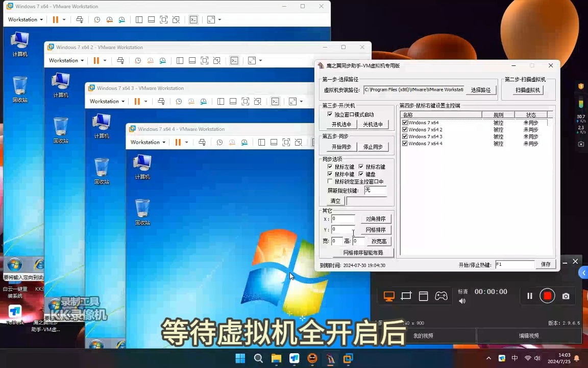Send Ctrl+Alt+Del in Windows 7 x64 2 window
The image size is (588, 368).
pyautogui.click(x=120, y=60)
